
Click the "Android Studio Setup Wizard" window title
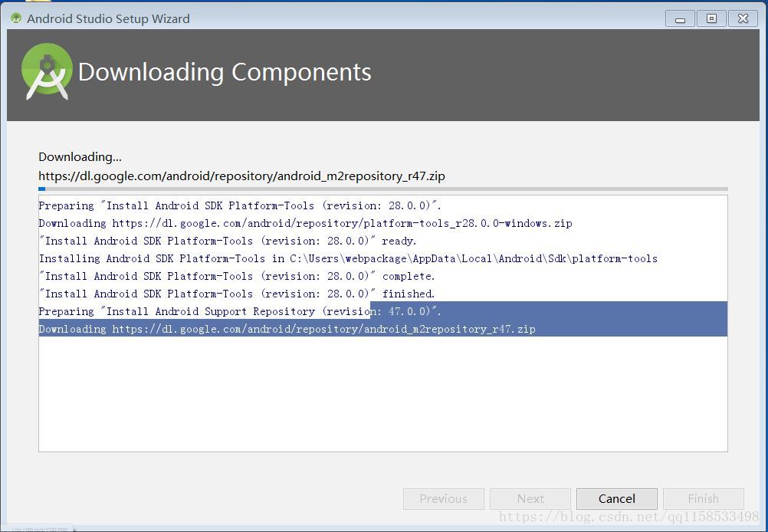(x=108, y=18)
